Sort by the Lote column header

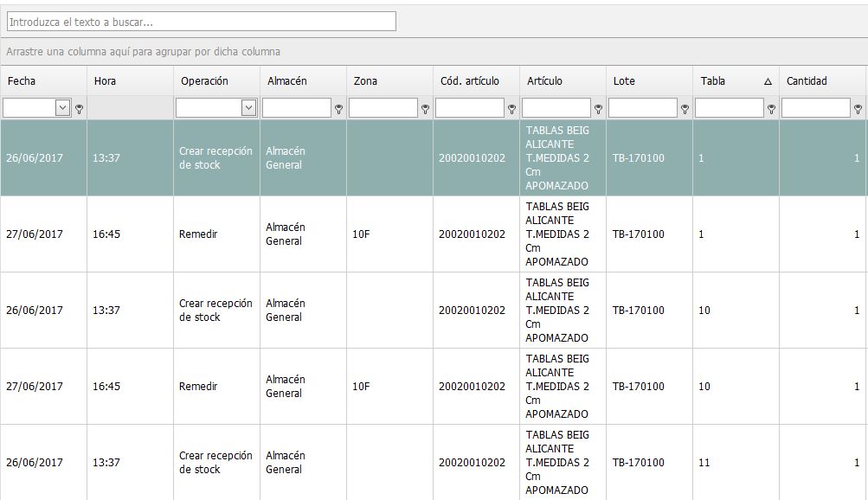tap(649, 80)
